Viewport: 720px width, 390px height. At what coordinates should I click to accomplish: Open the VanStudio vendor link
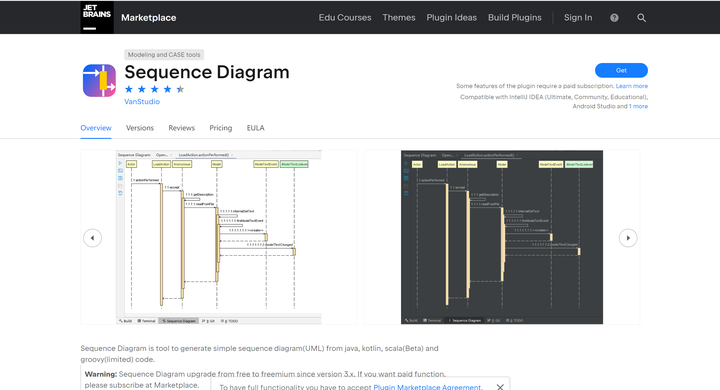pos(142,102)
